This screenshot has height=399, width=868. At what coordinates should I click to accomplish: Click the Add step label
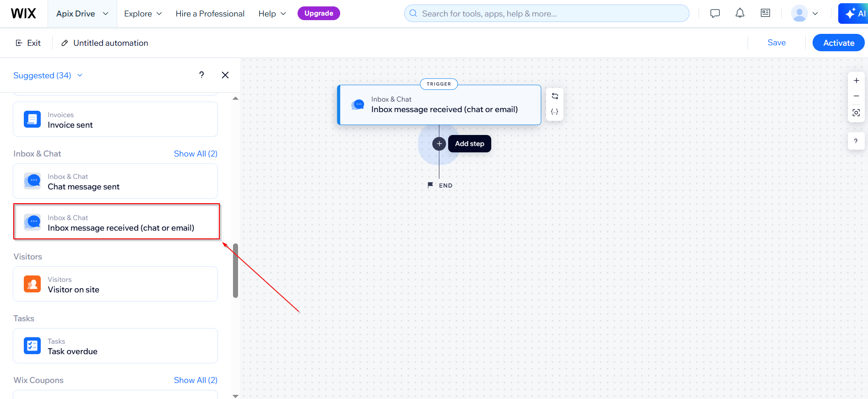tap(470, 144)
